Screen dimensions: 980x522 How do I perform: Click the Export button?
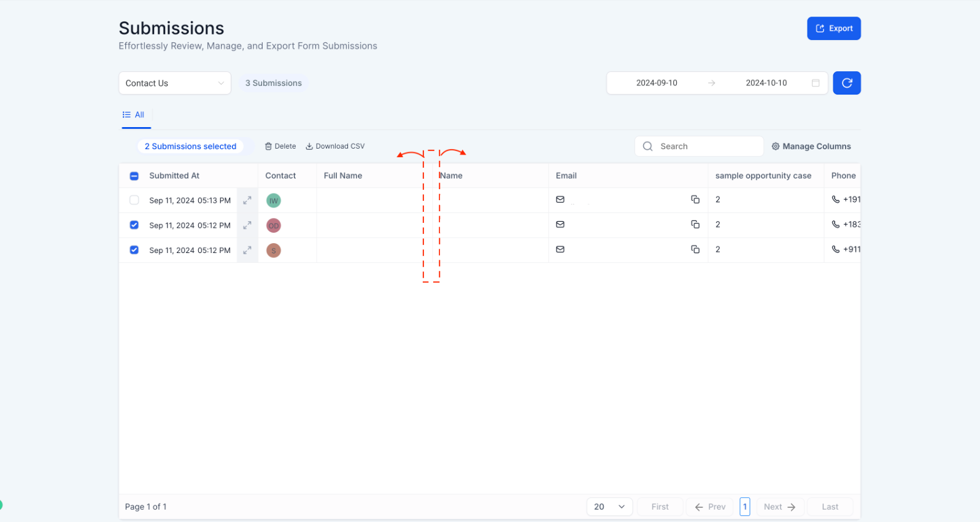(833, 29)
